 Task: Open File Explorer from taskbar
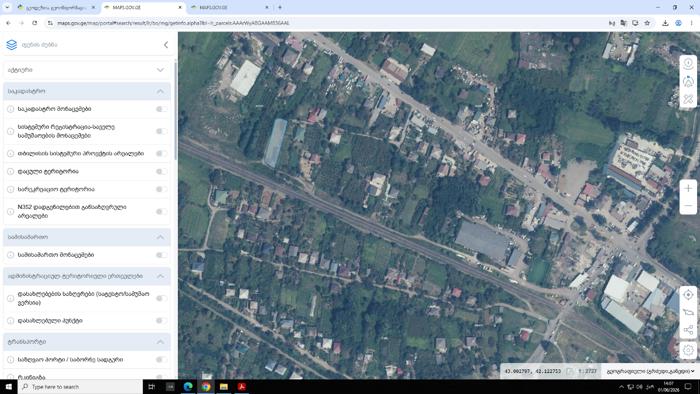[224, 387]
